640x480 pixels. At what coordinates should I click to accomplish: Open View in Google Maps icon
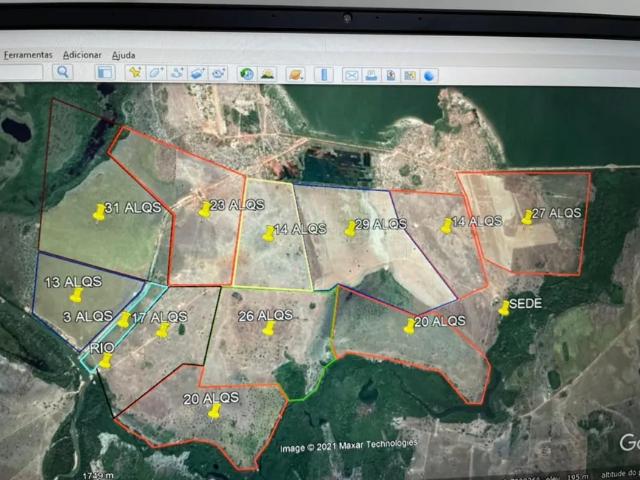(409, 76)
